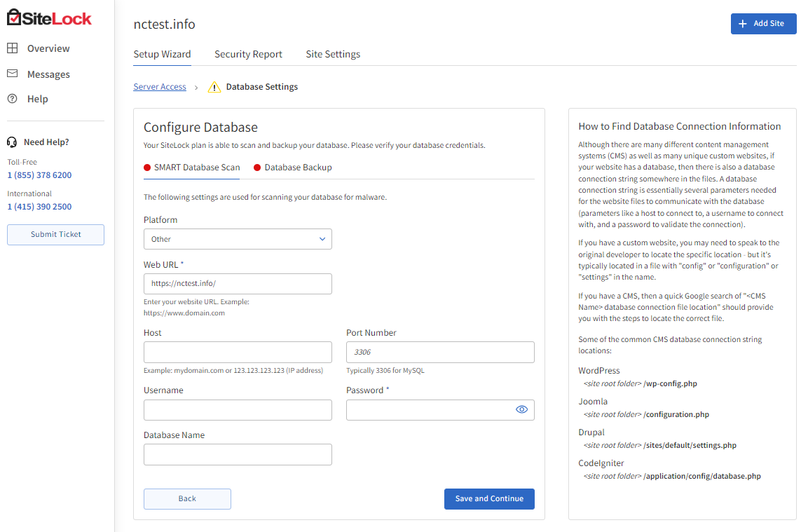The width and height of the screenshot is (808, 532).
Task: Click the Joomla heading in help panel
Action: click(593, 402)
